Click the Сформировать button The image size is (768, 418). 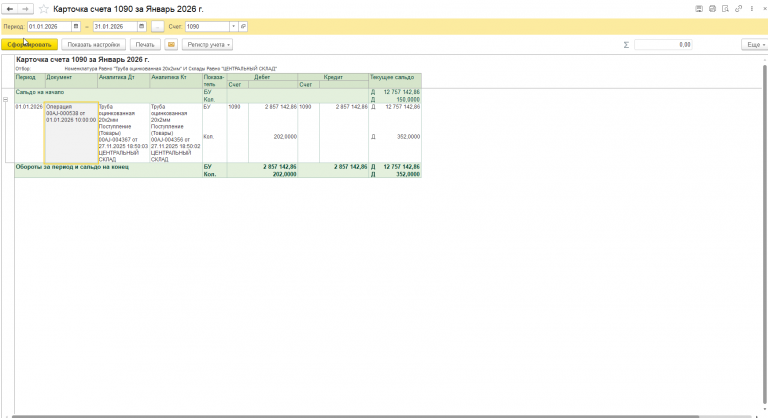tap(29, 45)
